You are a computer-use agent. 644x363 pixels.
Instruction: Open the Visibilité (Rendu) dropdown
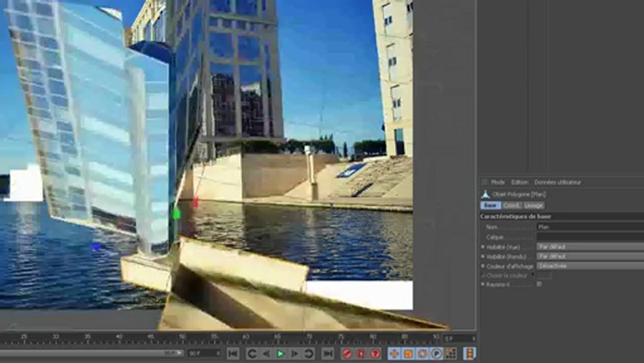point(590,256)
